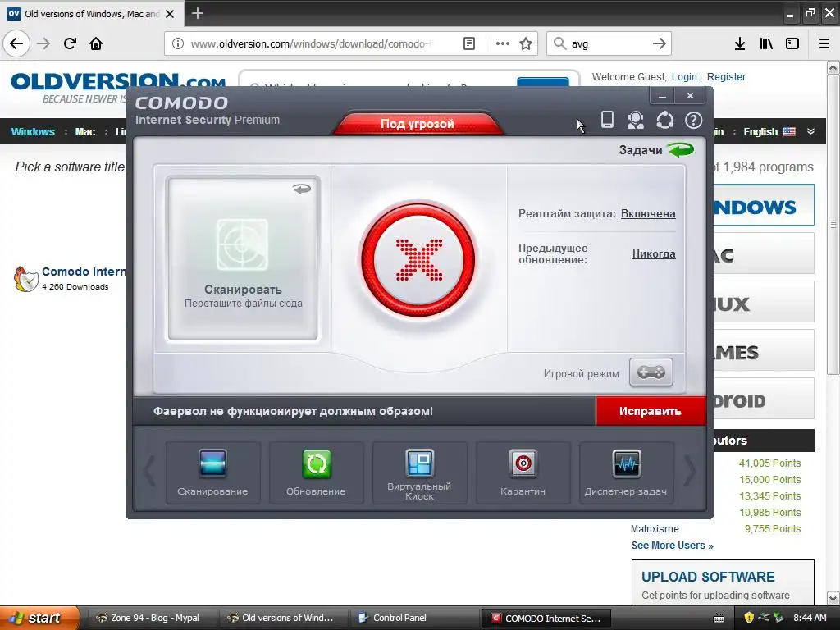Open the English language selector
This screenshot has height=630, width=840.
click(x=769, y=132)
